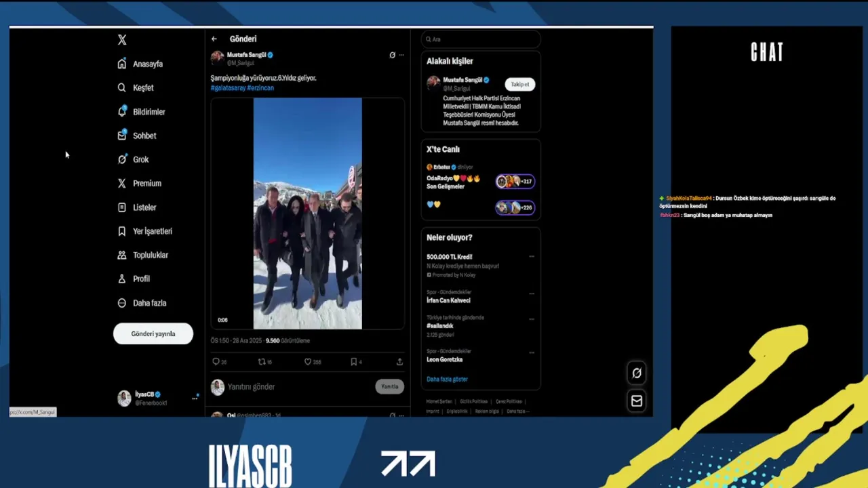Open Profil person icon
This screenshot has height=488, width=868.
pos(122,279)
